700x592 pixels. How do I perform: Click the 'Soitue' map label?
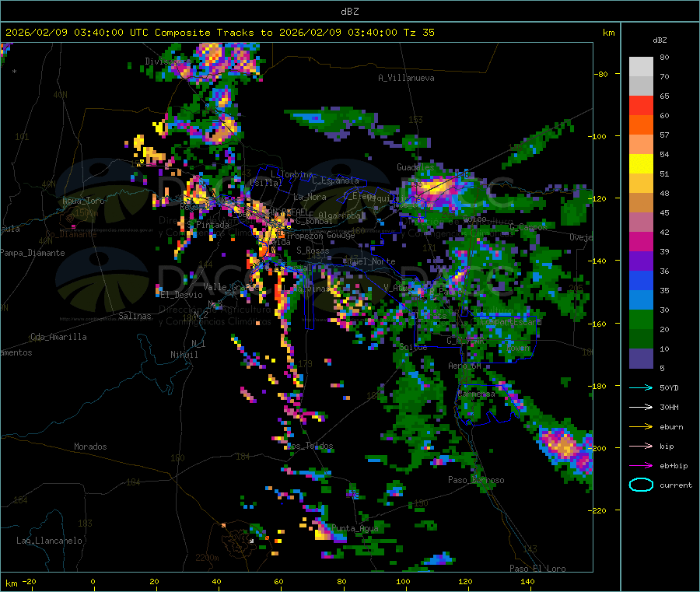(x=413, y=346)
